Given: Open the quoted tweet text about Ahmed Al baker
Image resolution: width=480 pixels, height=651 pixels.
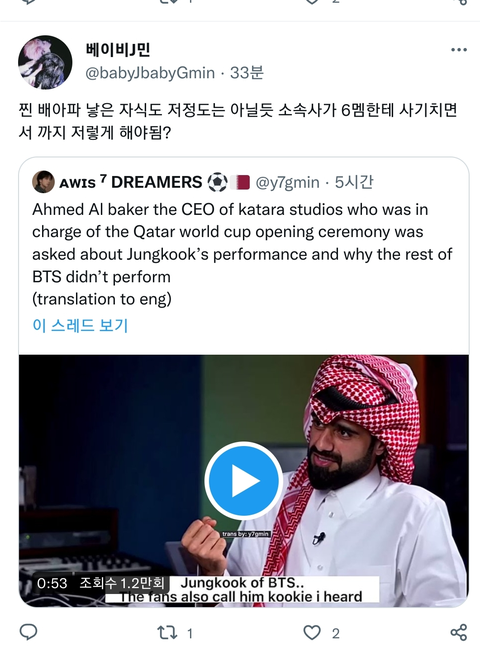Looking at the screenshot, I should tap(242, 254).
